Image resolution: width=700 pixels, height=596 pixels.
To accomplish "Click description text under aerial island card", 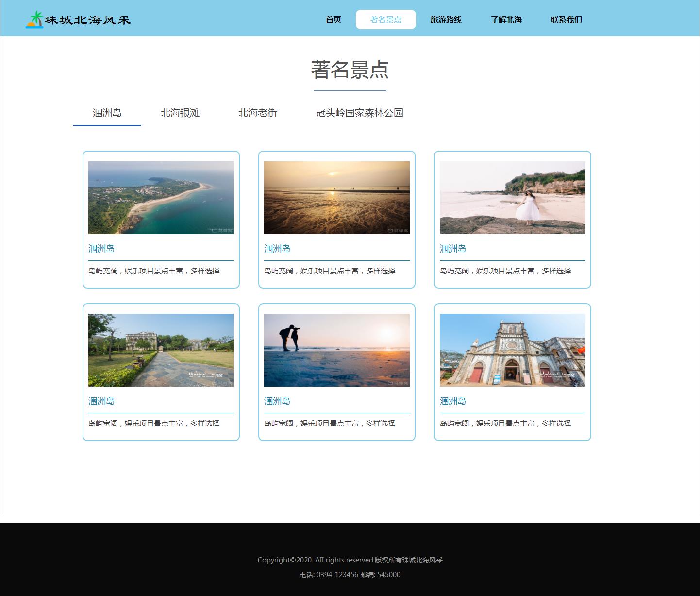I will tap(154, 271).
